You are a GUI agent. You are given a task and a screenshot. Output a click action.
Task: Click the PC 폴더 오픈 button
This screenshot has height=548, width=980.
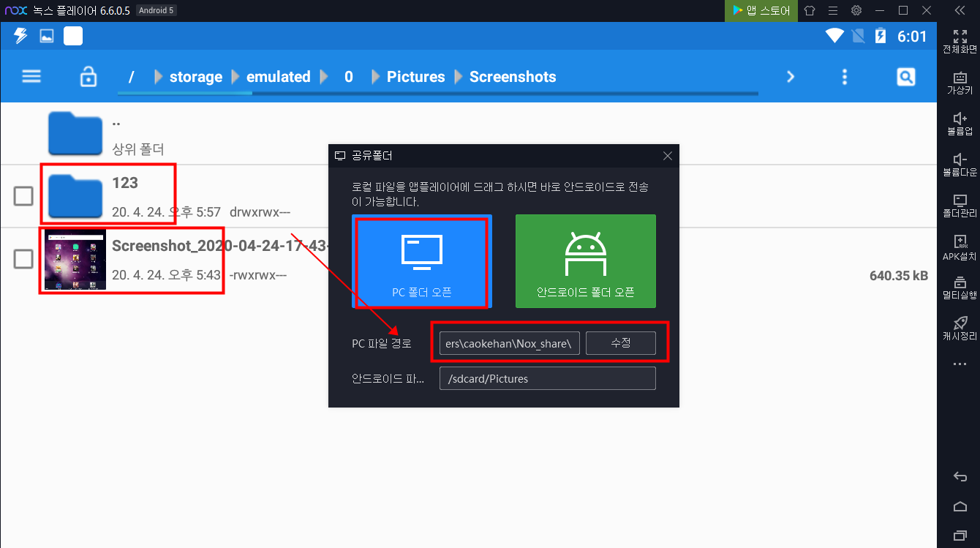[421, 262]
